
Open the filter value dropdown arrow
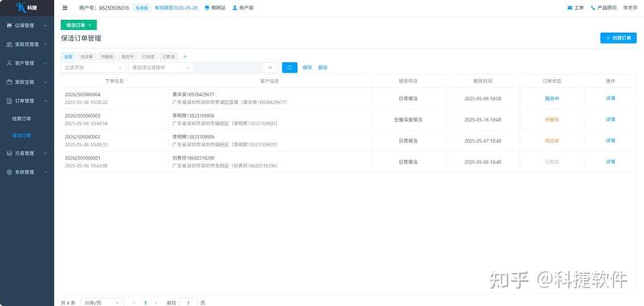270,68
